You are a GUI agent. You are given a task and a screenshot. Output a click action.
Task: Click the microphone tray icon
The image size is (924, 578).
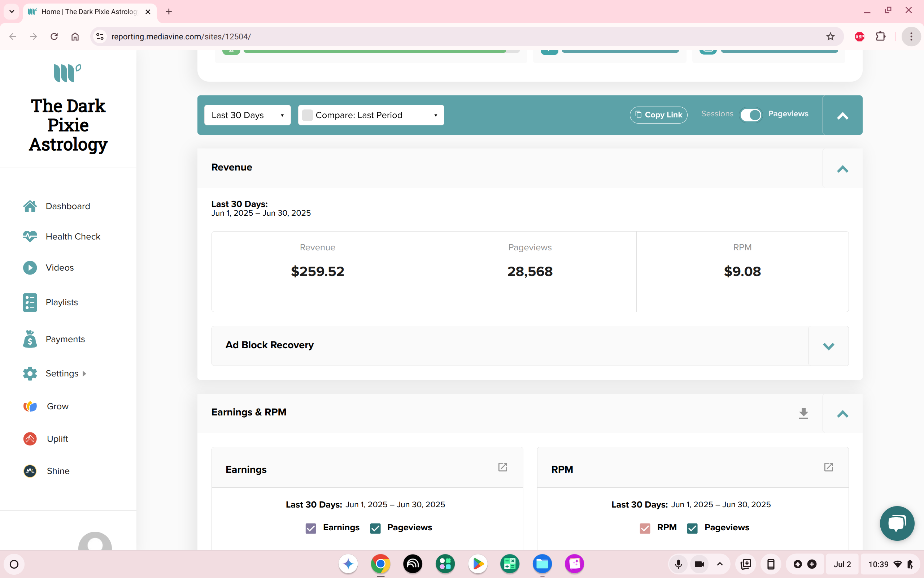(679, 564)
